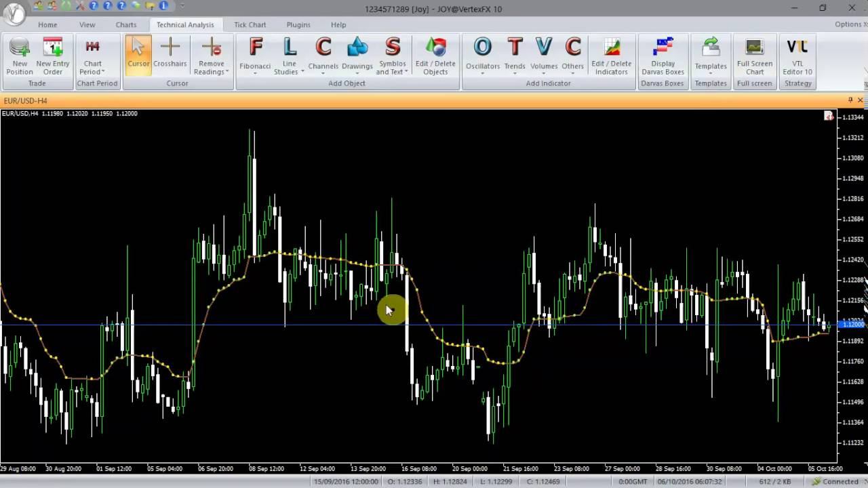Viewport: 868px width, 488px height.
Task: Expand the quick access toolbar customize arrow
Action: click(x=182, y=6)
